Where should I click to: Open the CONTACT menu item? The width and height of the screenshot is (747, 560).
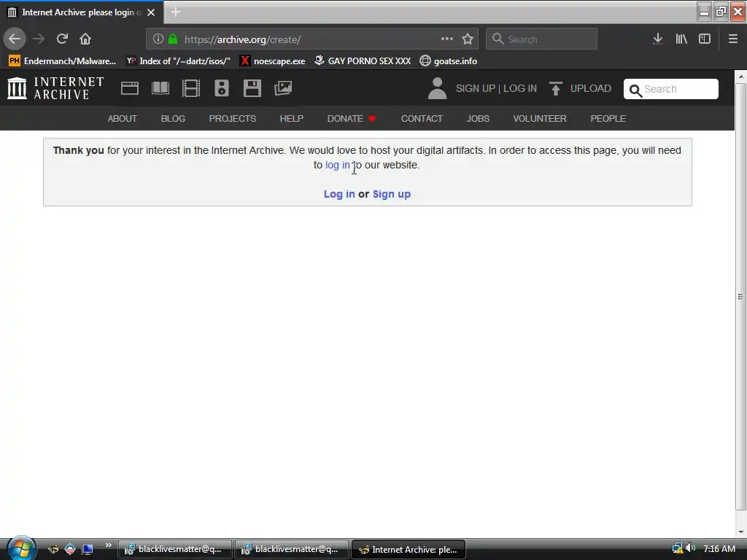click(422, 119)
